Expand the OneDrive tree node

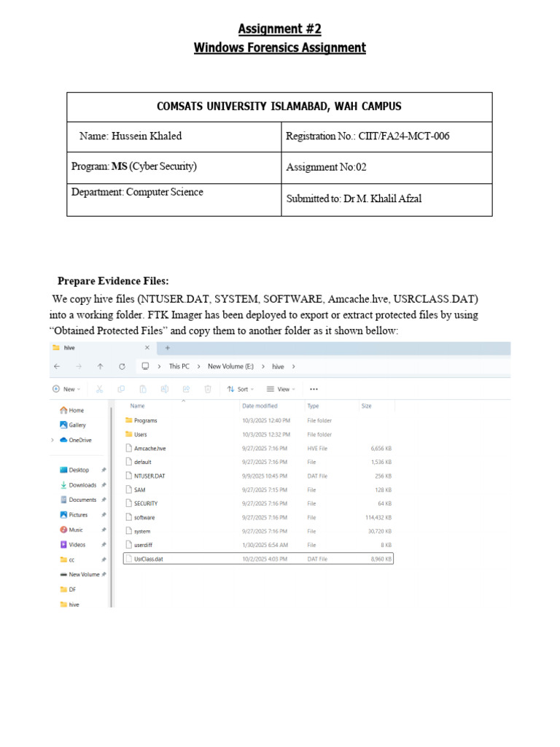52,440
